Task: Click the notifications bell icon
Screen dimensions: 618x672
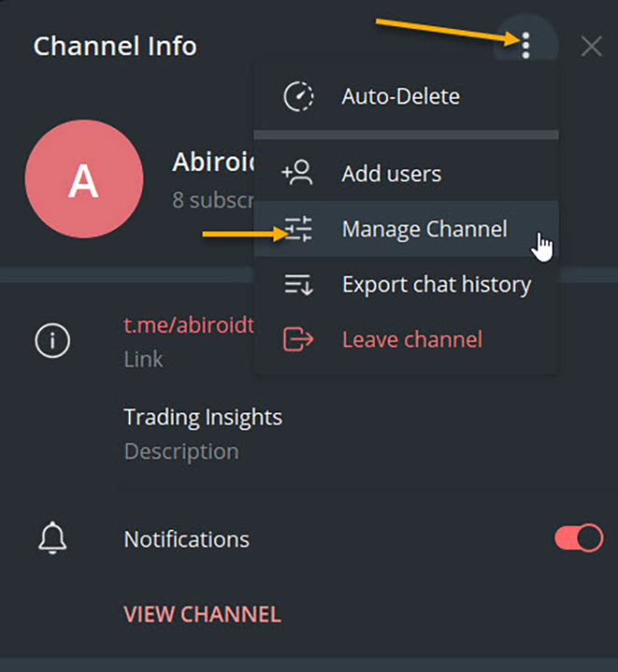Action: [52, 539]
